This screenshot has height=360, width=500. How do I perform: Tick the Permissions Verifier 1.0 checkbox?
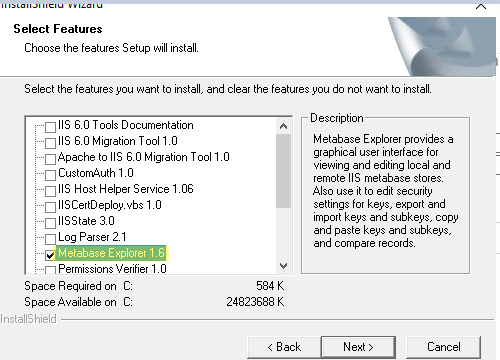(50, 270)
